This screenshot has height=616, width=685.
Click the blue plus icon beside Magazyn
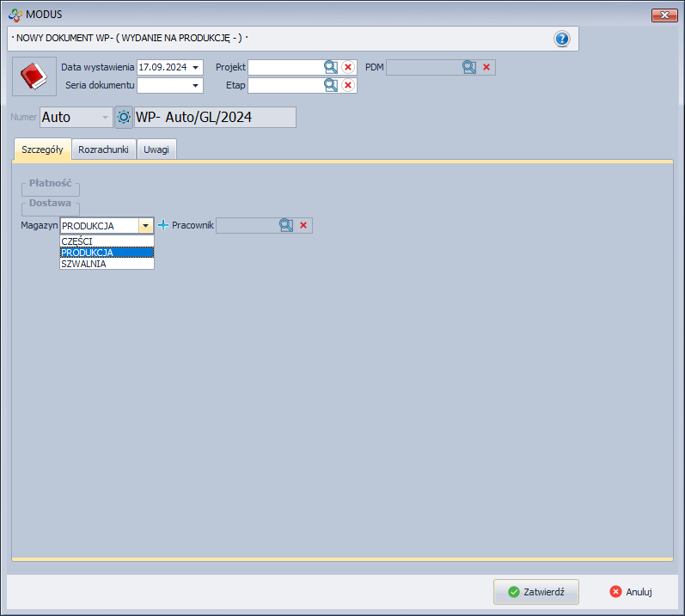click(163, 225)
